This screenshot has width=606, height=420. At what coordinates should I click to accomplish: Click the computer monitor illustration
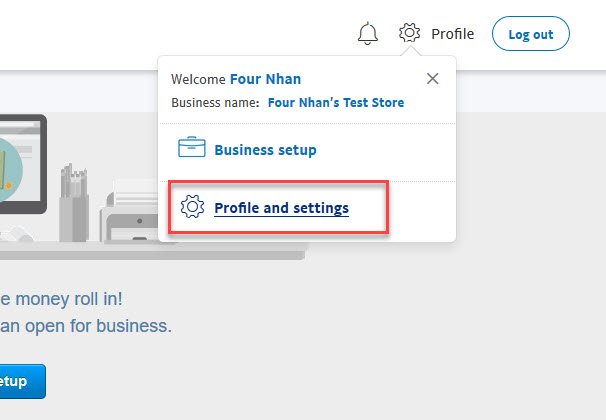(x=23, y=164)
